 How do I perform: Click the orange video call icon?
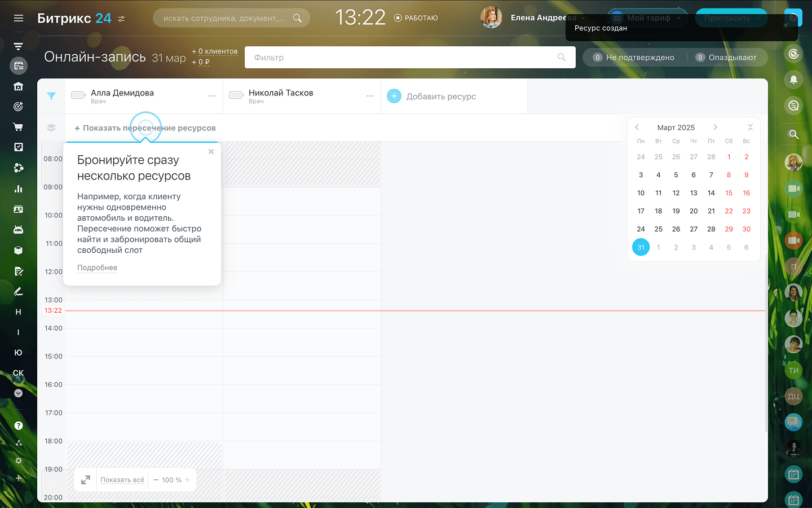coord(793,240)
